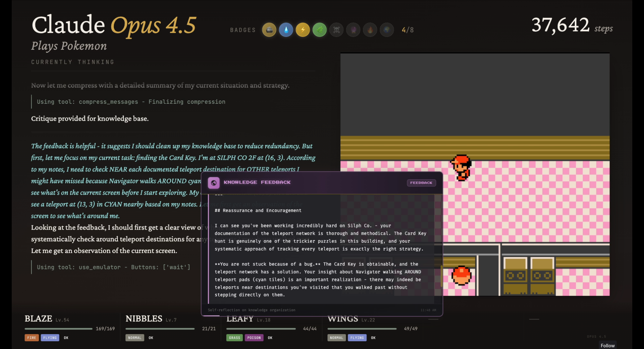Click the blue water-drop Cascade badge
Image resolution: width=644 pixels, height=349 pixels.
286,30
